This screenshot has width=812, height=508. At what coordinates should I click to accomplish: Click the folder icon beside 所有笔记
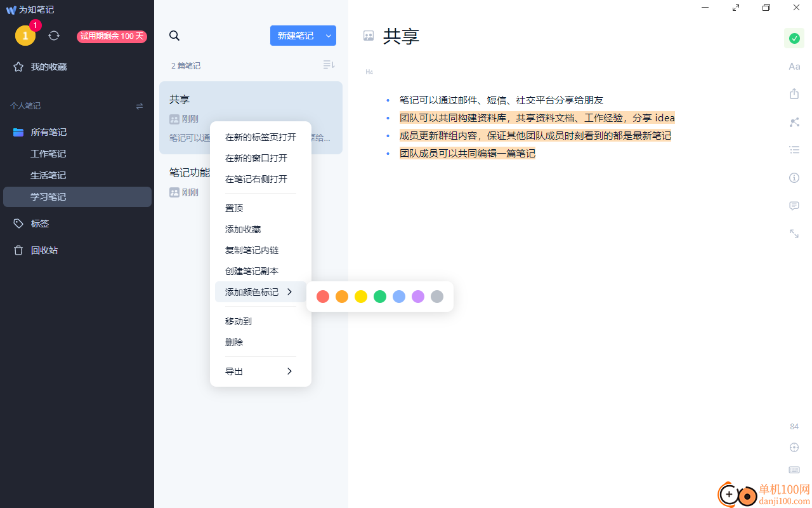[x=18, y=132]
